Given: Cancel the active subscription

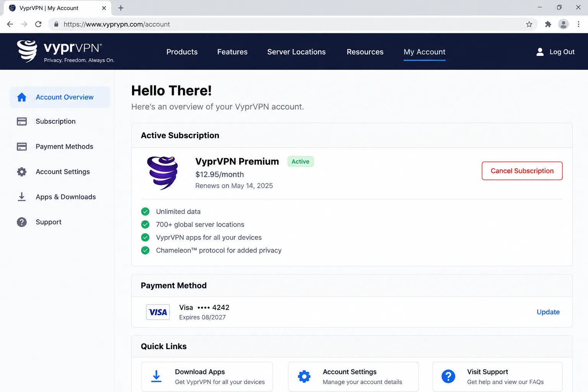Looking at the screenshot, I should click(522, 171).
